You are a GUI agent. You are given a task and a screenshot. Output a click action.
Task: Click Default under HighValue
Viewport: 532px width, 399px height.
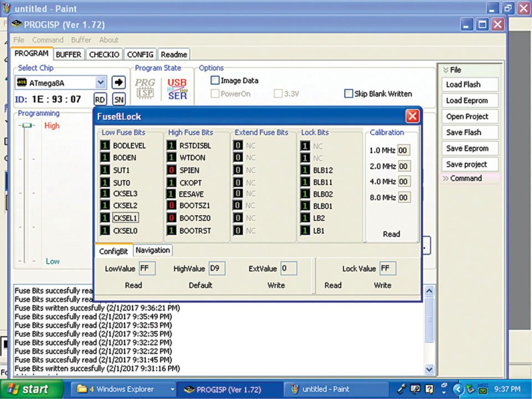200,285
